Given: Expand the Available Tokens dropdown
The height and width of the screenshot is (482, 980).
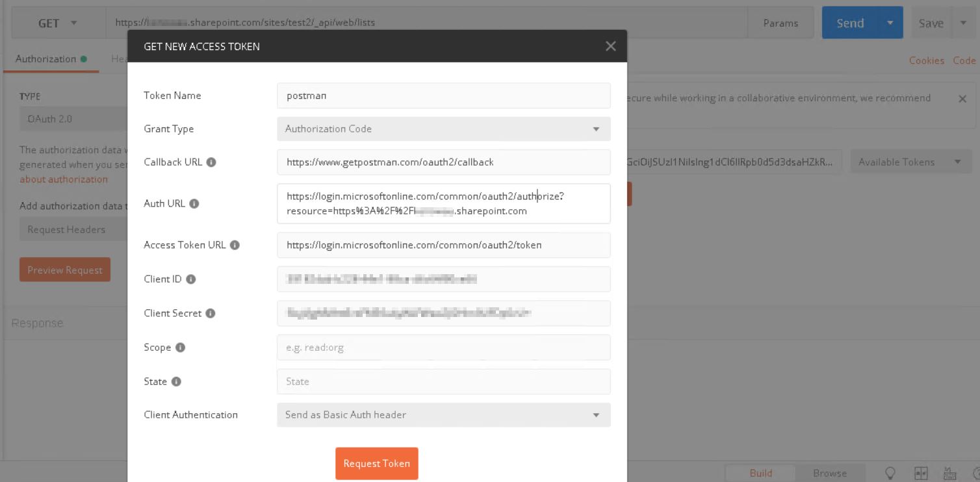Looking at the screenshot, I should tap(909, 161).
